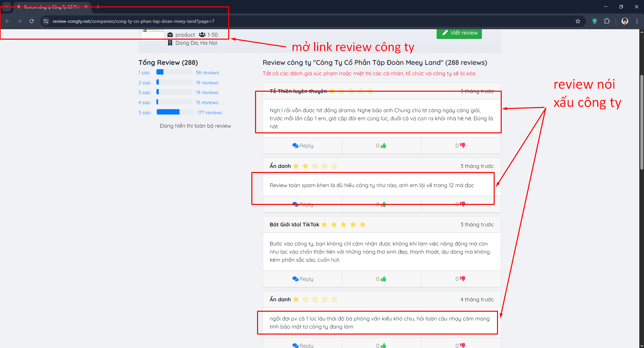
Task: Click the 1 sao progress bar
Action: pos(174,72)
